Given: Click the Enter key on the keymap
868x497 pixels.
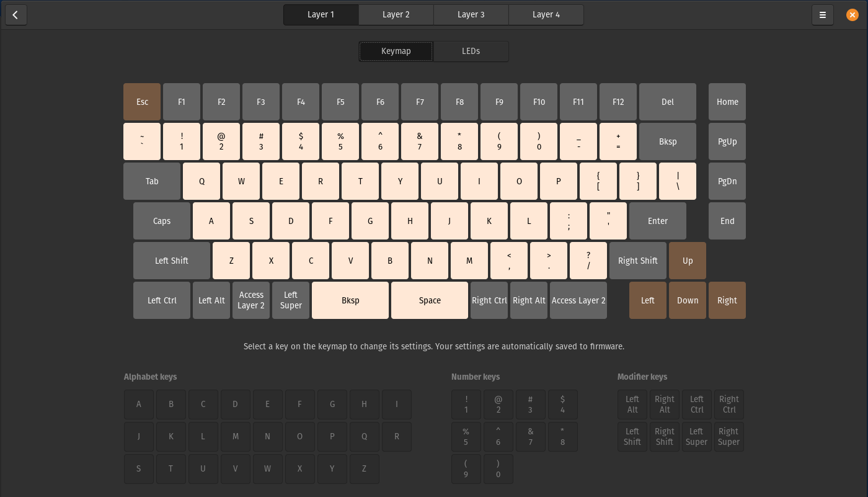Looking at the screenshot, I should click(x=657, y=221).
